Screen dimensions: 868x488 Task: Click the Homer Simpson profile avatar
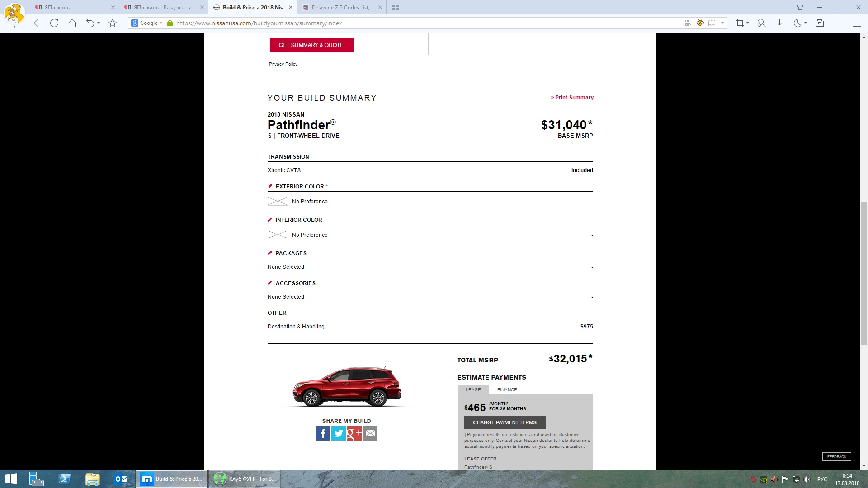[x=14, y=13]
